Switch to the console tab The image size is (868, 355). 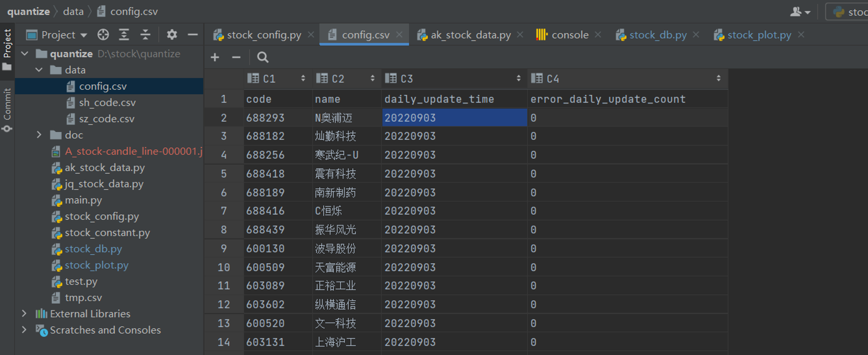coord(562,35)
